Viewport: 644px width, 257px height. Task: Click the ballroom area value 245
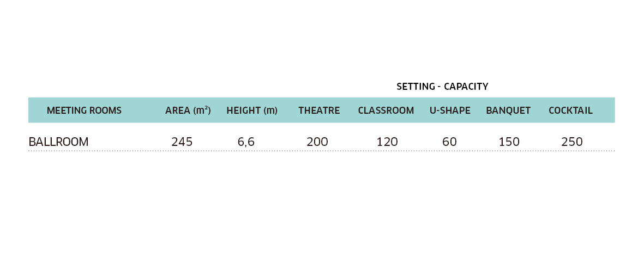[x=182, y=142]
